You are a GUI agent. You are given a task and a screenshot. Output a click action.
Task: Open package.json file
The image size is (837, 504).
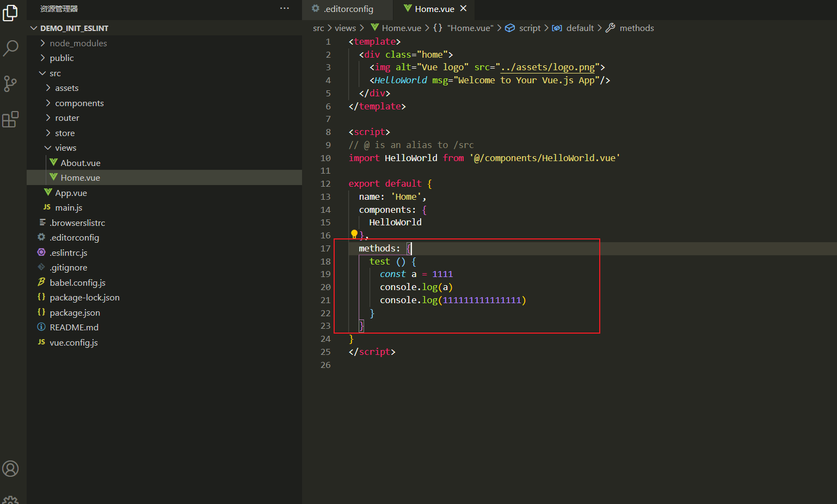[x=164, y=312]
